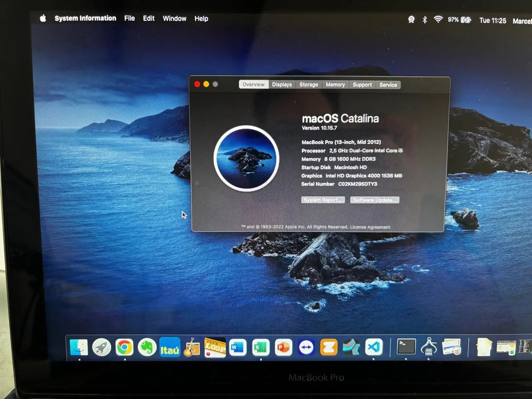Screen dimensions: 532x399
Task: Open the Loop app icon in Dock
Action: [x=215, y=347]
